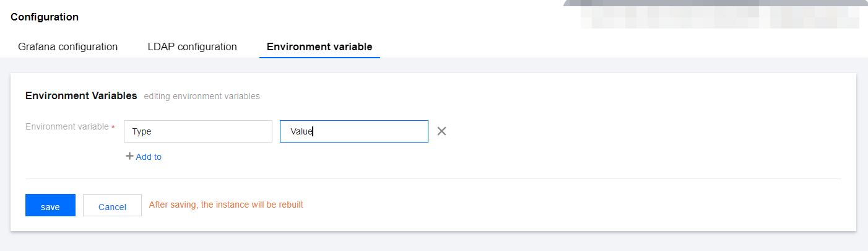Click the instance rebuild warning message
This screenshot has width=868, height=251.
[x=226, y=205]
